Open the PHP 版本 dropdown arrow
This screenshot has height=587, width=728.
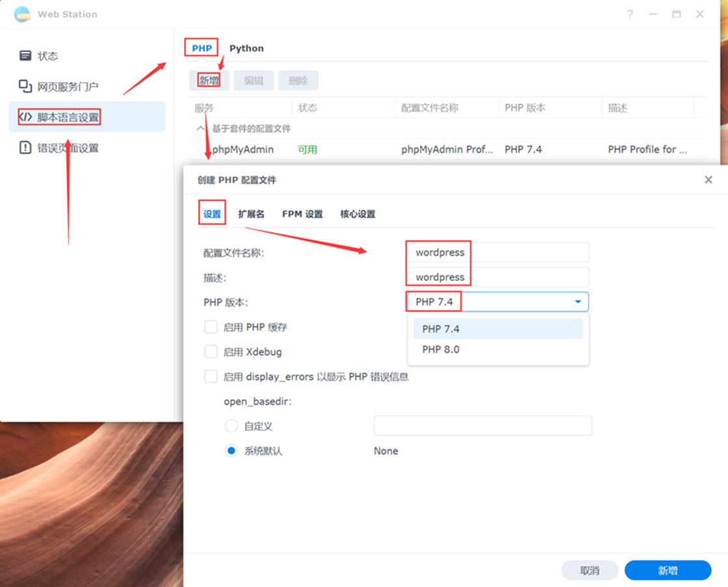click(578, 302)
